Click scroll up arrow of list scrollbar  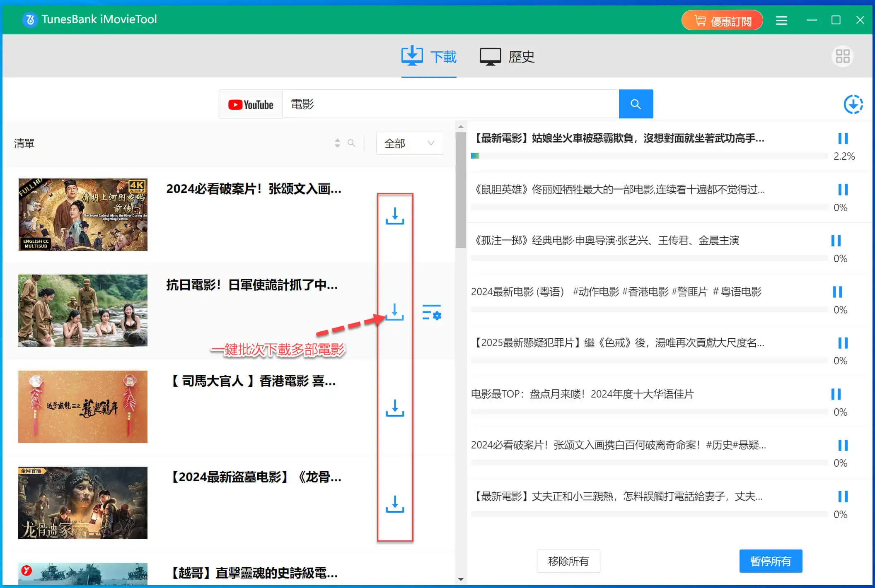(461, 126)
